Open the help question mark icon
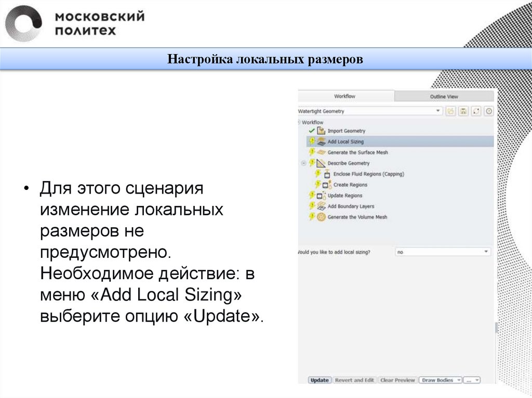Viewport: 532px width, 398px height. 488,111
